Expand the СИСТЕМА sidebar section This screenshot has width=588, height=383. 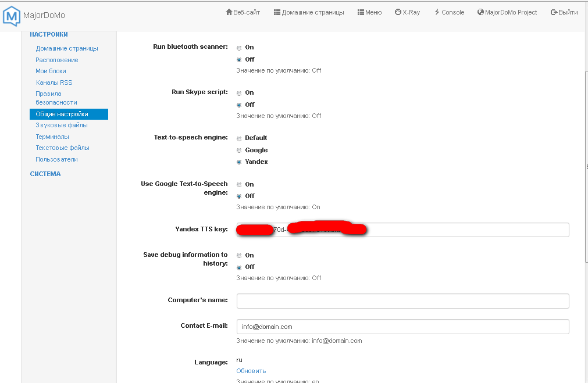[45, 174]
